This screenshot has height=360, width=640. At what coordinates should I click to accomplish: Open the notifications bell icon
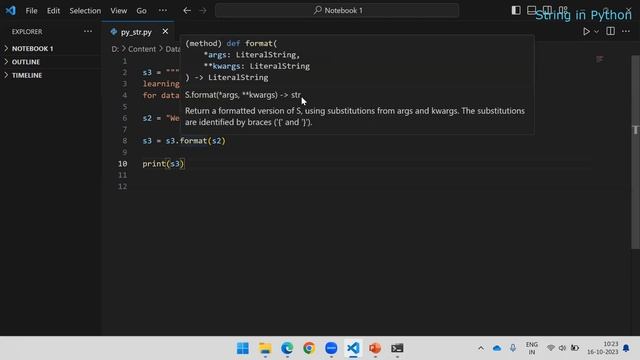626,348
